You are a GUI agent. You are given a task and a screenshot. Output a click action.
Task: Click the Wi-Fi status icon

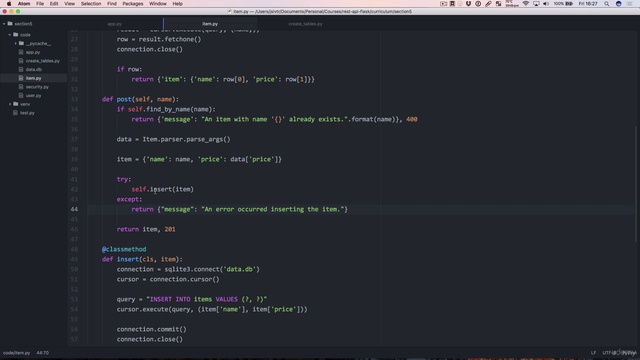coord(526,4)
